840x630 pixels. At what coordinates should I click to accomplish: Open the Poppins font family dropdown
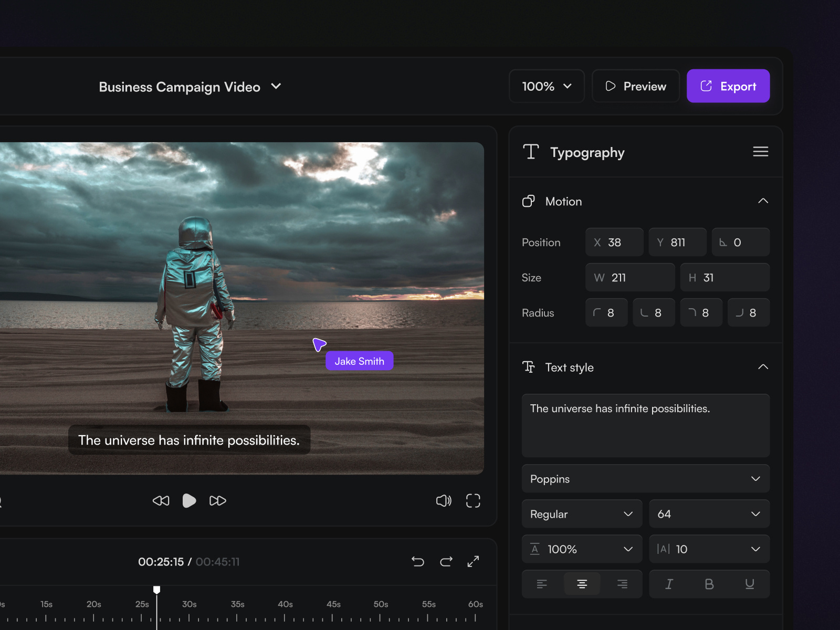645,479
